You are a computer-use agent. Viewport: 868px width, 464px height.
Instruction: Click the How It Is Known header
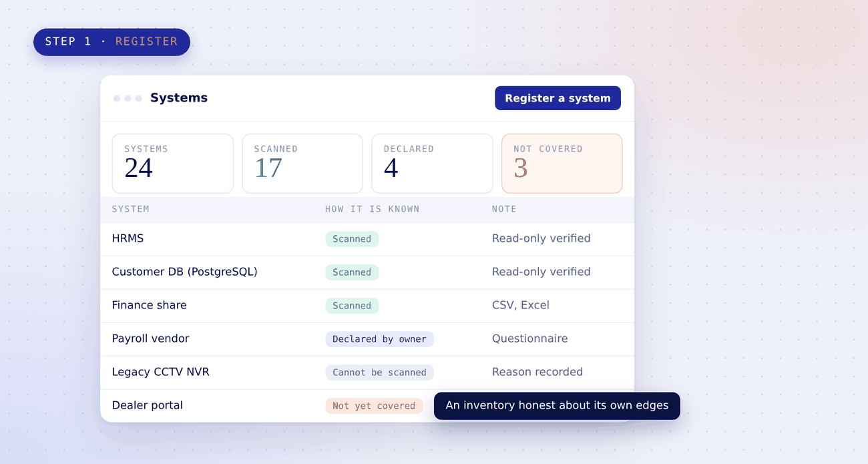(x=372, y=209)
